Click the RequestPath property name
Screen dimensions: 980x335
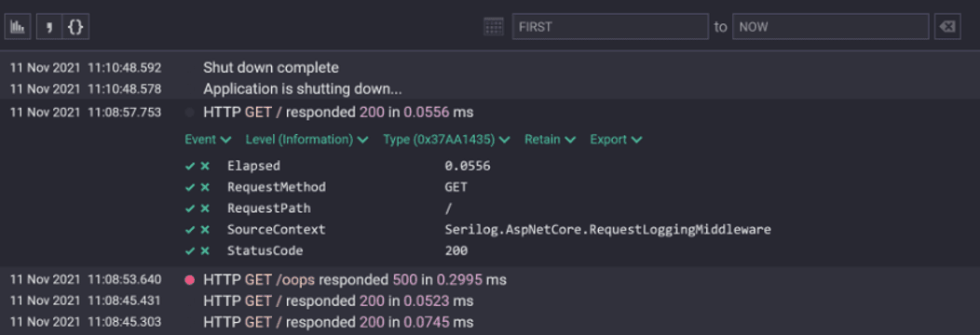tap(268, 209)
